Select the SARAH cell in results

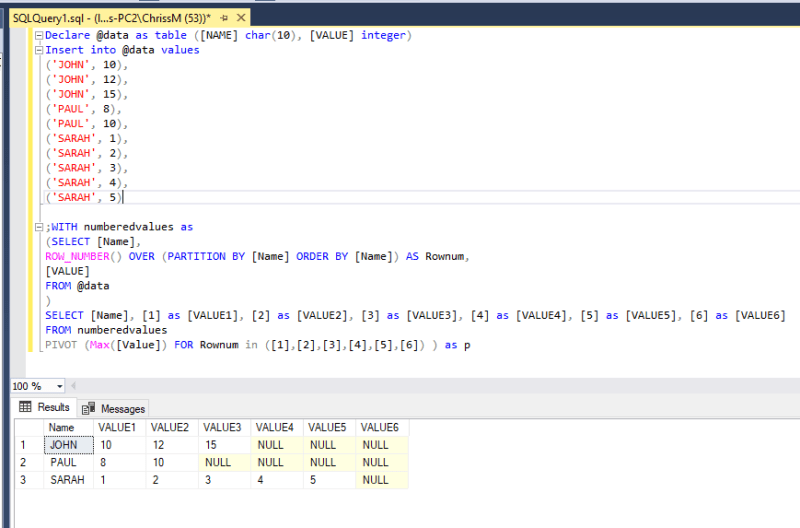point(69,480)
